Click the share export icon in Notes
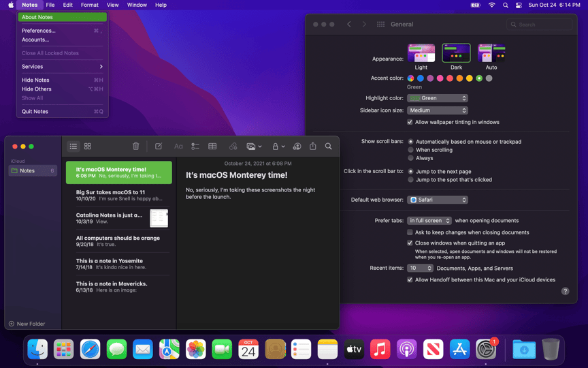588x368 pixels. coord(313,146)
